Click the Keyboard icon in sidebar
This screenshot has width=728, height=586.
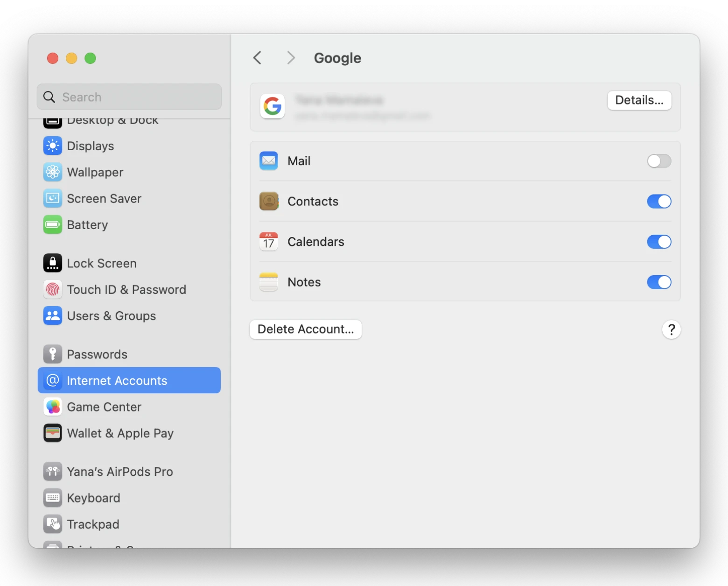53,498
